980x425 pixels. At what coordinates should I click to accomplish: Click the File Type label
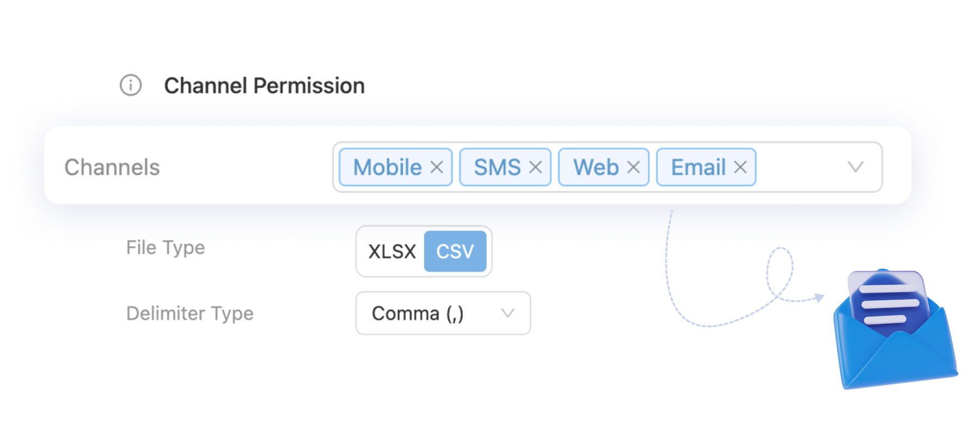(166, 248)
